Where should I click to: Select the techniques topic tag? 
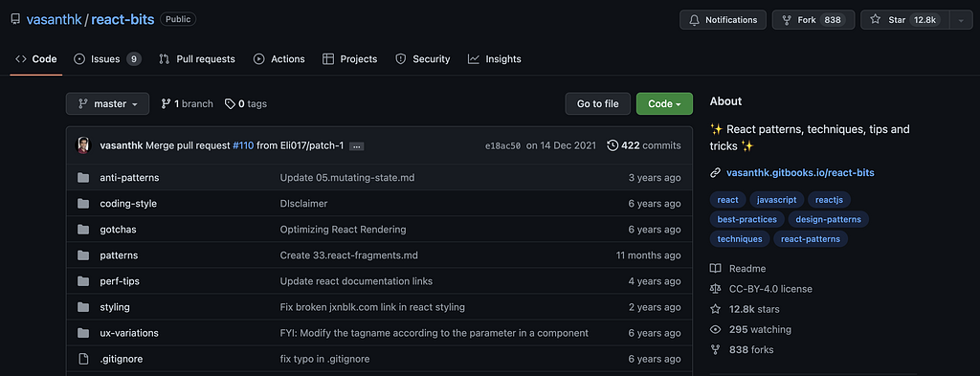740,238
